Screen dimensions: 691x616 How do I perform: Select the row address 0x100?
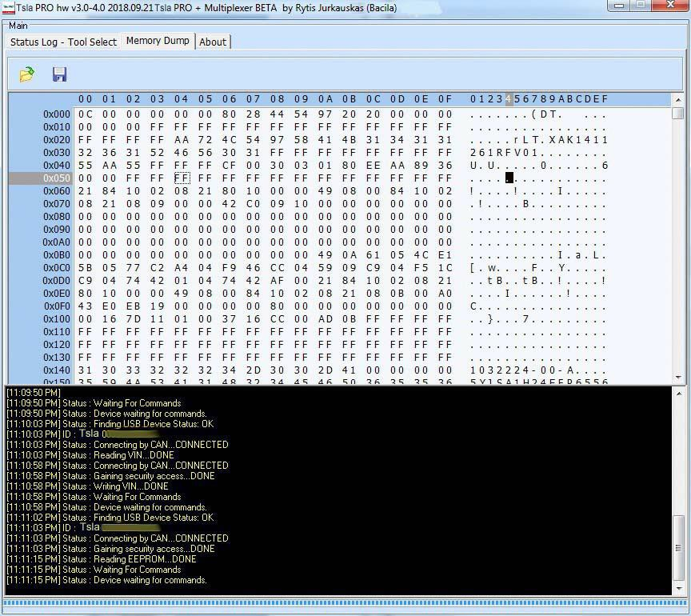(57, 319)
